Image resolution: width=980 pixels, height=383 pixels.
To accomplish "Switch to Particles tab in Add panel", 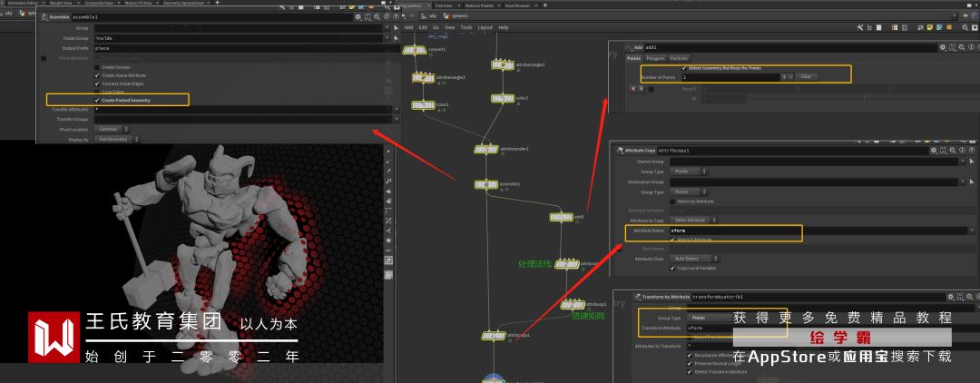I will point(679,58).
